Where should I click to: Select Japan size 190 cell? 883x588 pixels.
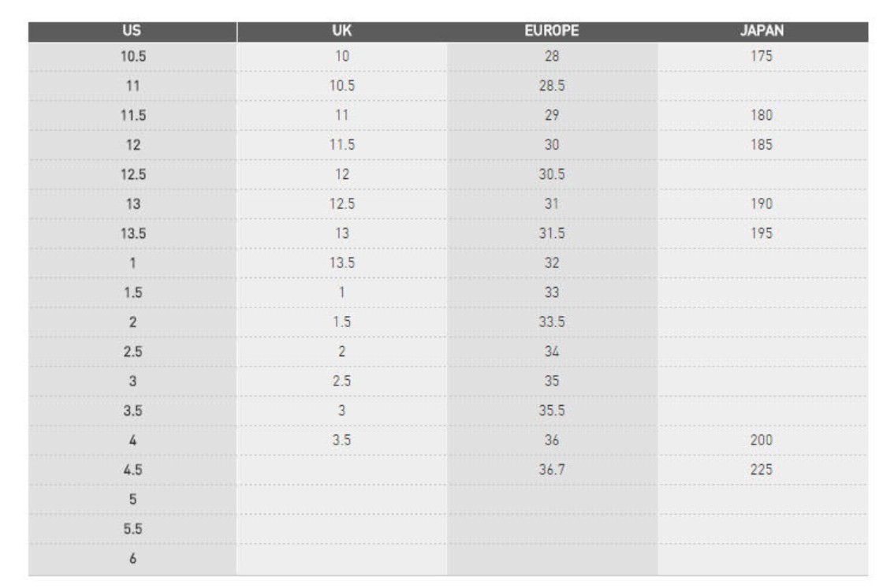pyautogui.click(x=762, y=204)
